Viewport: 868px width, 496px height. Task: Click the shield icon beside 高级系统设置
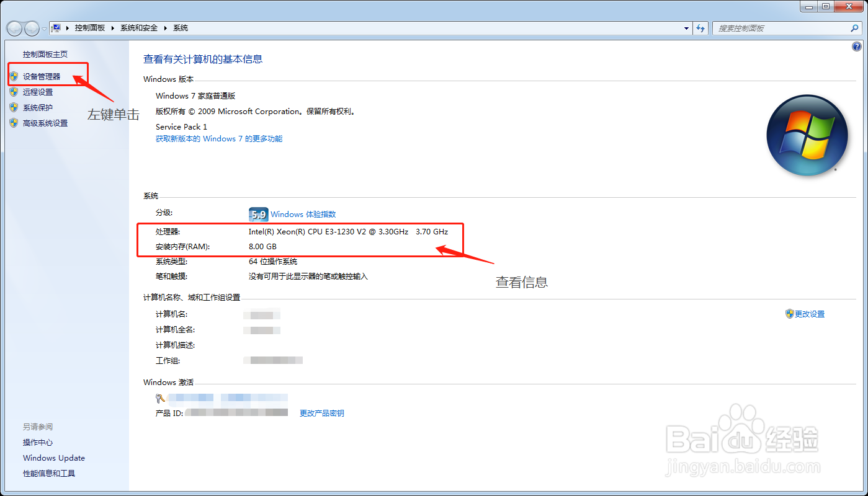point(14,123)
